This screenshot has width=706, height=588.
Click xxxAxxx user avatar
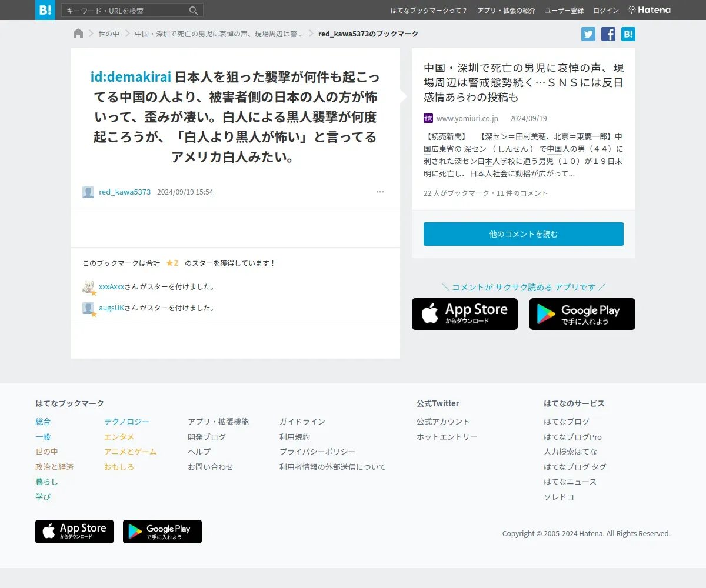[x=88, y=287]
